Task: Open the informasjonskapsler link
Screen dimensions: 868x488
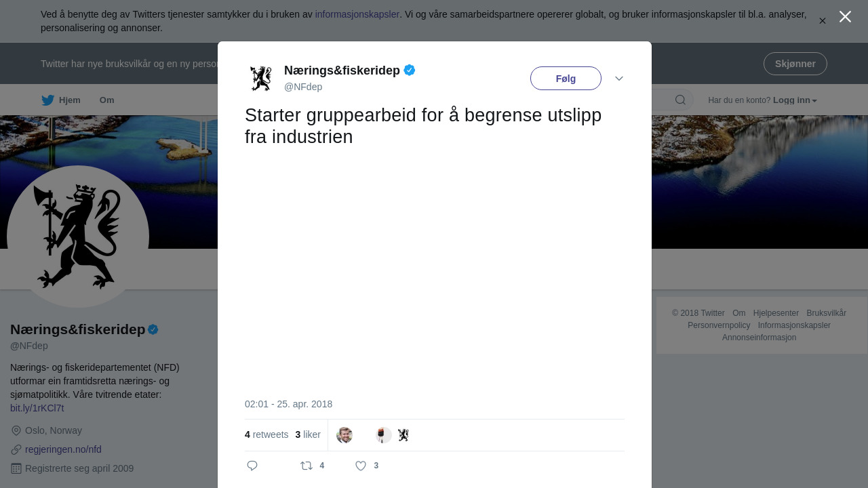Action: 357,14
